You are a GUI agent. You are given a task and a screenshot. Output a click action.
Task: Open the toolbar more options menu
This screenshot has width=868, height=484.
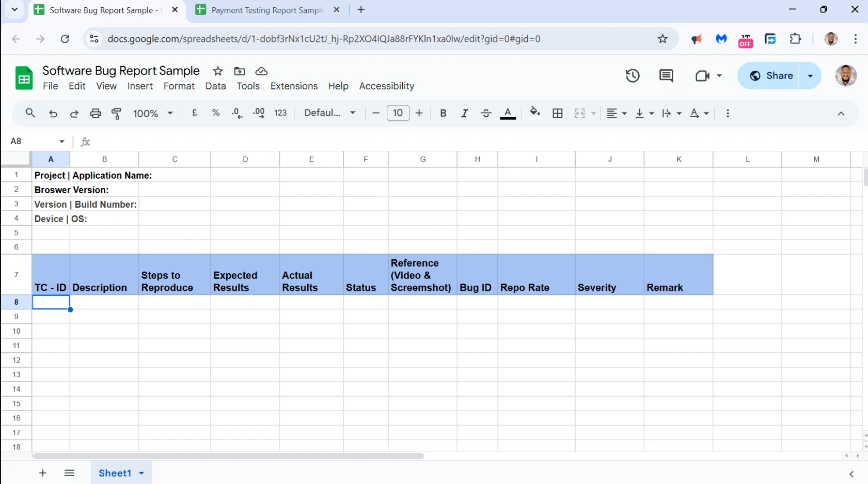[x=728, y=113]
